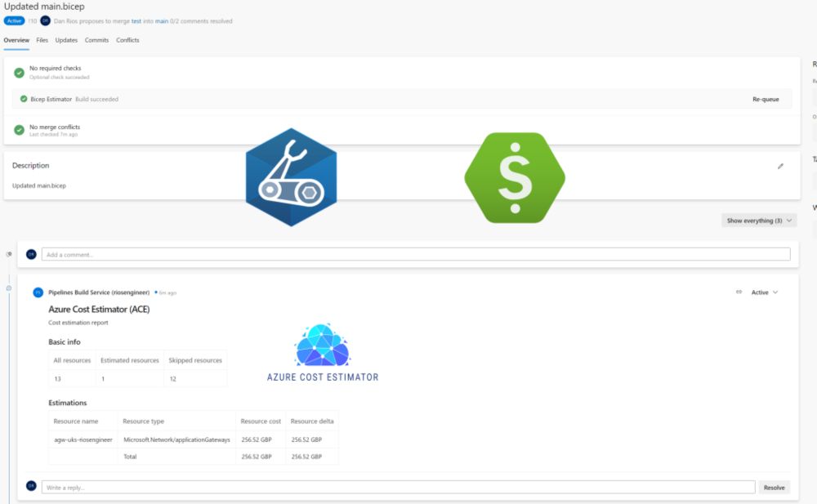Click the user avatar beside Write a reply
The height and width of the screenshot is (504, 817).
[31, 486]
